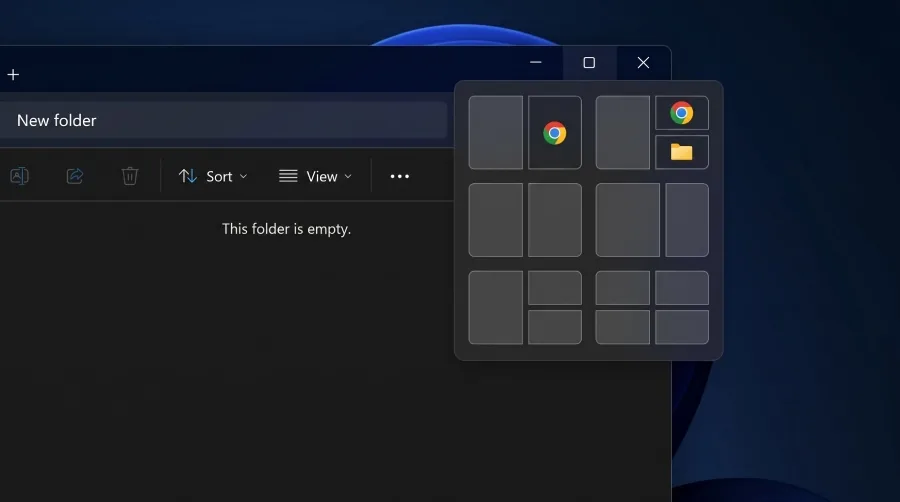This screenshot has height=502, width=900.
Task: Open a new tab with the plus icon
Action: pos(13,75)
